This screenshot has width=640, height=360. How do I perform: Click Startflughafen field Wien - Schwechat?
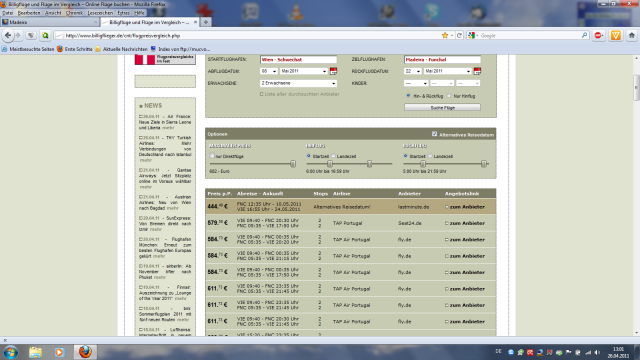298,60
